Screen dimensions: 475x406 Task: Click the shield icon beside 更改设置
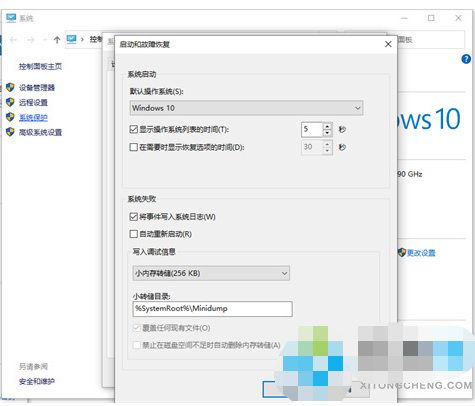point(402,253)
